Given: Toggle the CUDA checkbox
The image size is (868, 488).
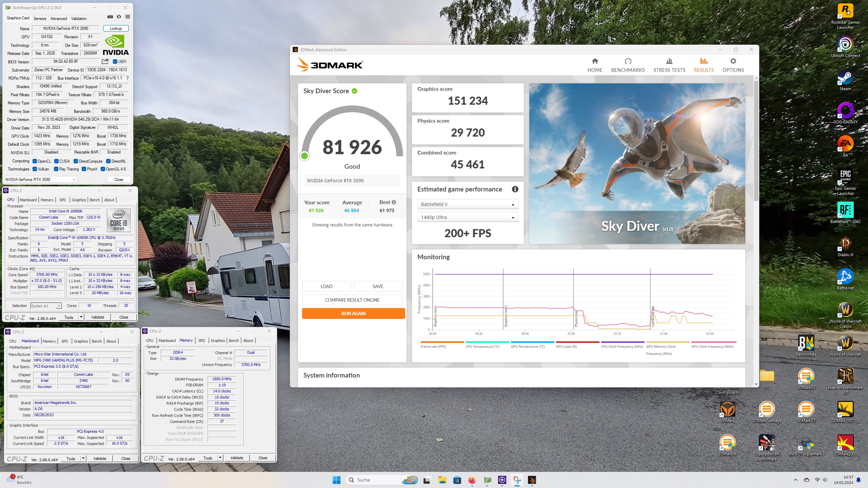Looking at the screenshot, I should click(56, 161).
